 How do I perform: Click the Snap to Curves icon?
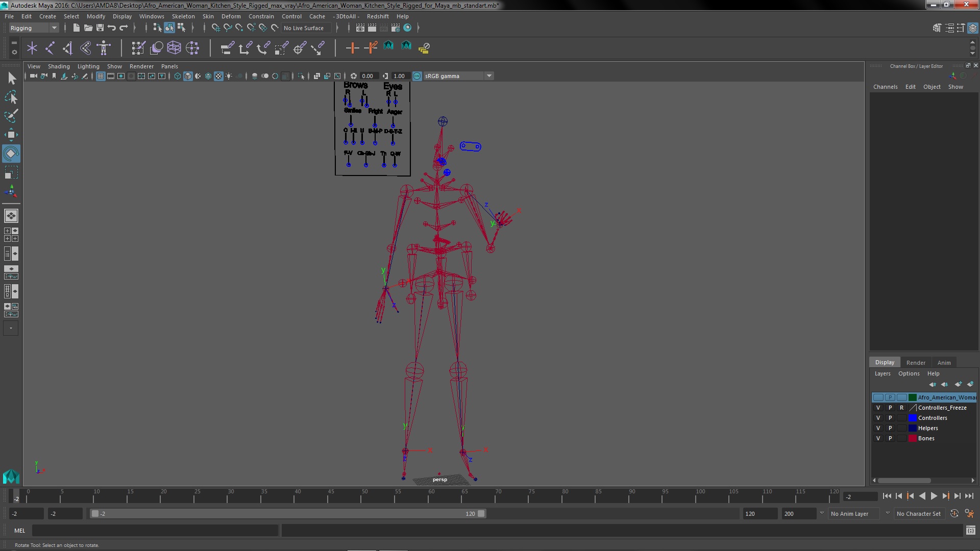coord(228,28)
